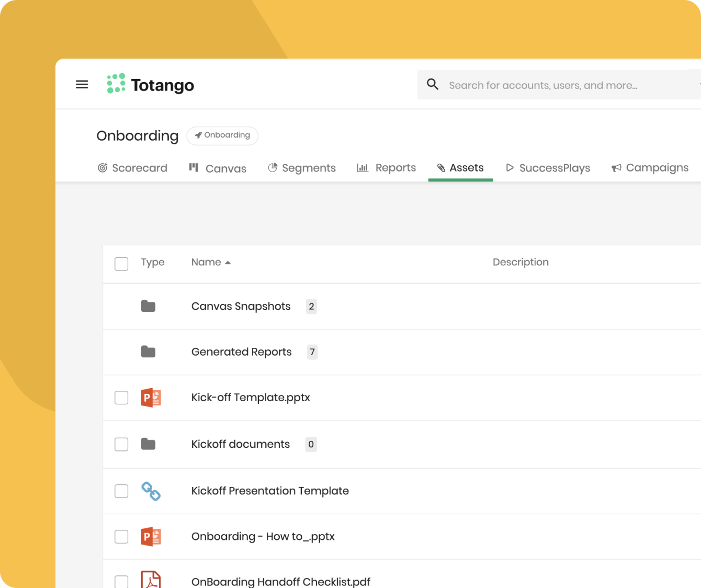The image size is (701, 588).
Task: Open OnBoarding Handoff Checklist.pdf file name
Action: pos(281,582)
